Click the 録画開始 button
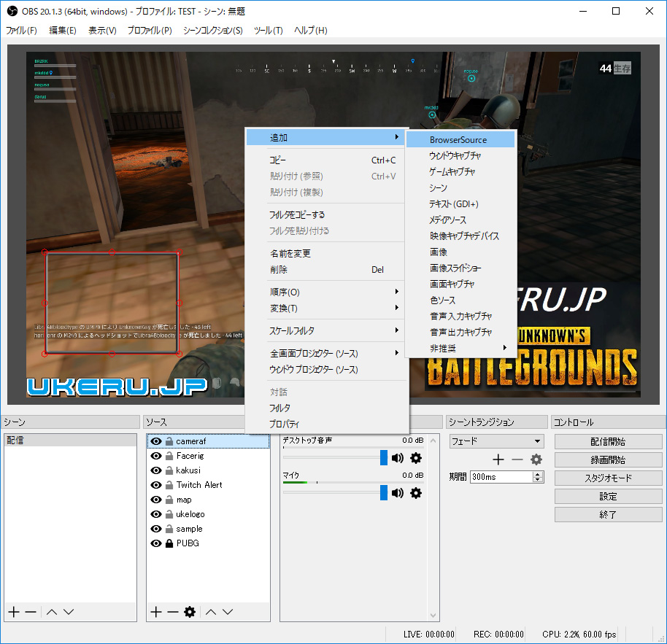This screenshot has height=644, width=667. [608, 460]
